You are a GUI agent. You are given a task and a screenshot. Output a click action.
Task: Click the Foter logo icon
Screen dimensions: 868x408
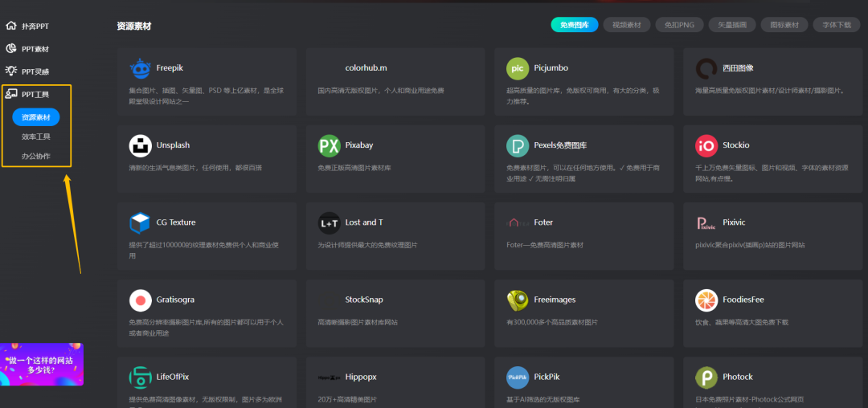click(x=518, y=222)
